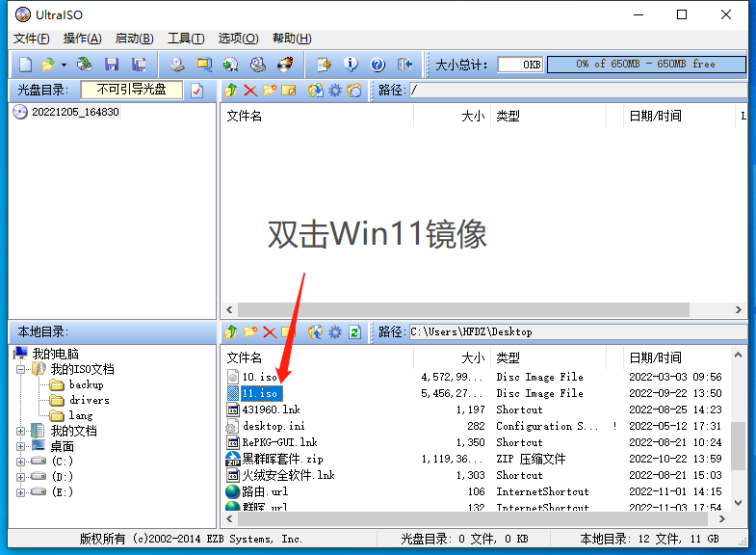Select the backup folder
The width and height of the screenshot is (756, 555).
click(86, 384)
